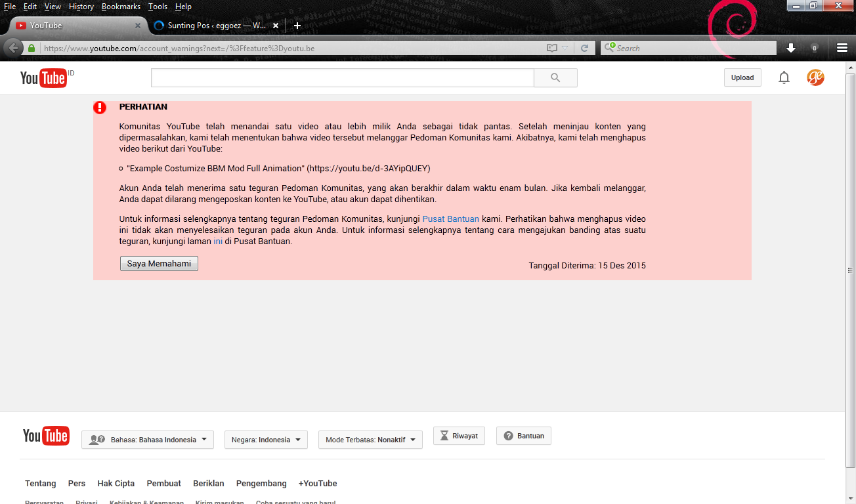Click the footer YouTube logo

point(46,436)
